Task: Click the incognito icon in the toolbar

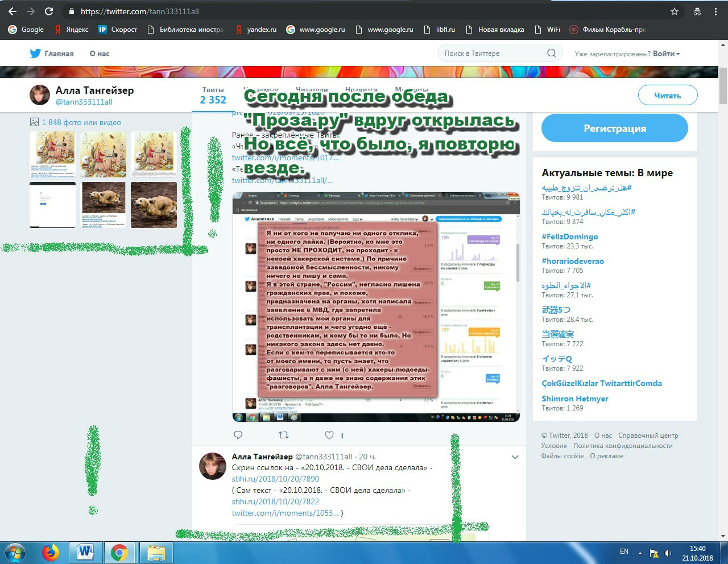Action: click(x=697, y=11)
